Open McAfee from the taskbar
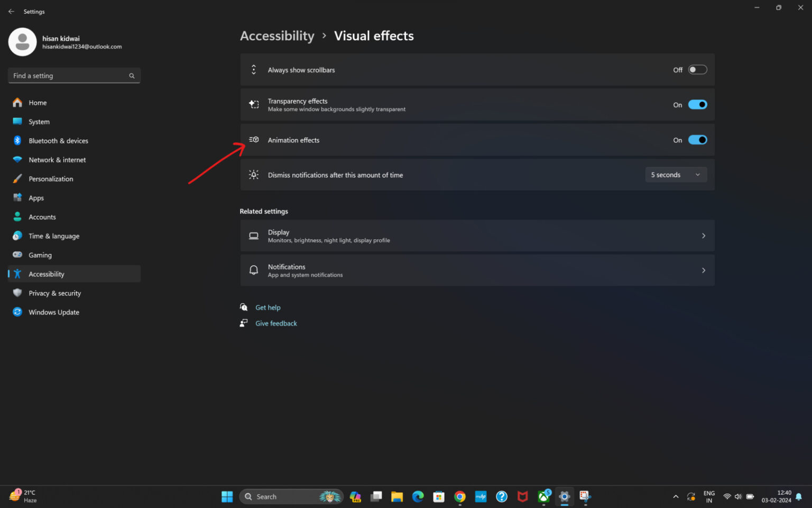The image size is (812, 508). point(522,496)
